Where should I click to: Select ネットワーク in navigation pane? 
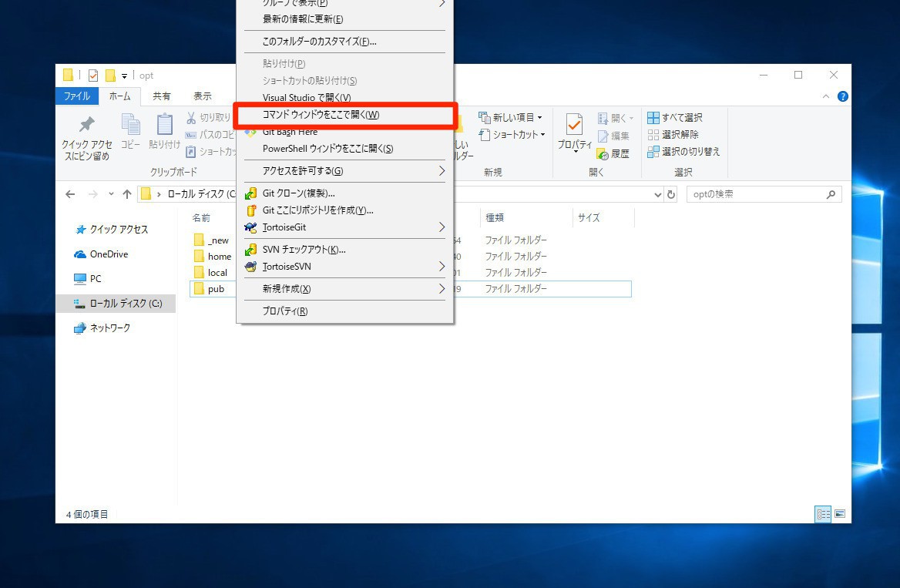[x=102, y=328]
